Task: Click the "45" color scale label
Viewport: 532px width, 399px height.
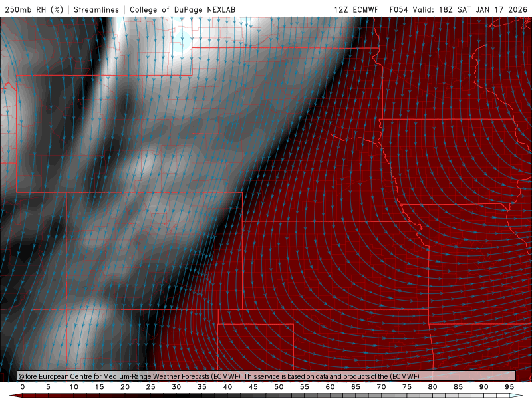Action: click(253, 387)
